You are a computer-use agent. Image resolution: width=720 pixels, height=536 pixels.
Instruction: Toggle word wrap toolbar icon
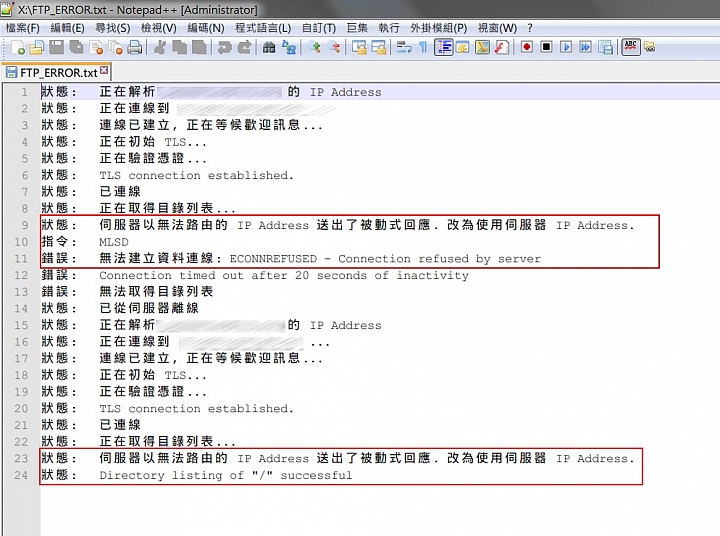pos(404,47)
